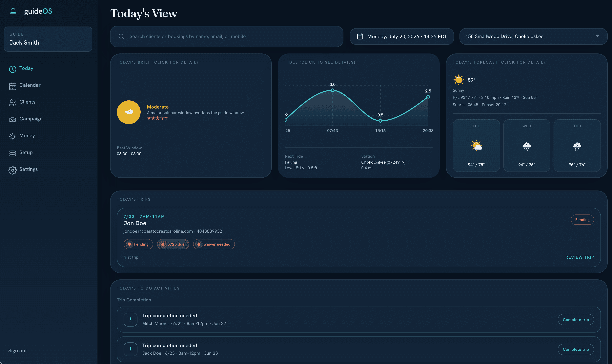The width and height of the screenshot is (612, 364).
Task: Go to the Clients section
Action: [x=27, y=102]
